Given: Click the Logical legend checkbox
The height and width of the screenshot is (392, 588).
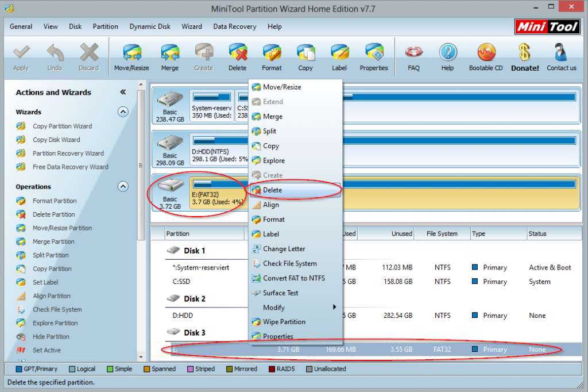Looking at the screenshot, I should (x=71, y=368).
